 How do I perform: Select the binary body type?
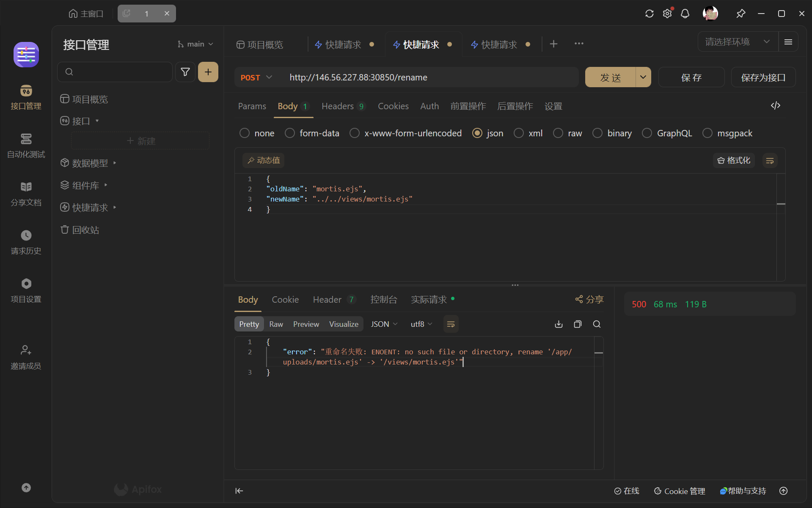[x=612, y=133]
